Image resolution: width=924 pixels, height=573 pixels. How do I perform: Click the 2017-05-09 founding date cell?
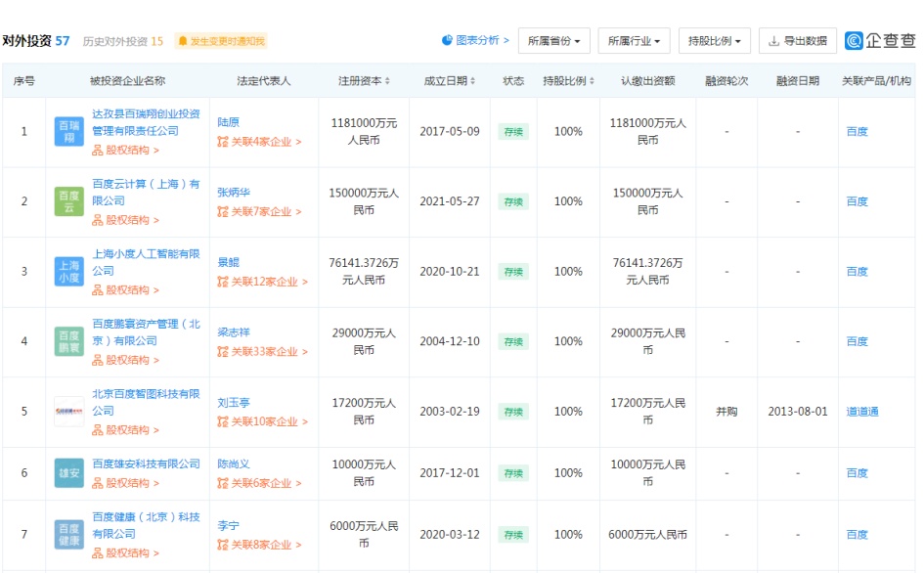(450, 131)
